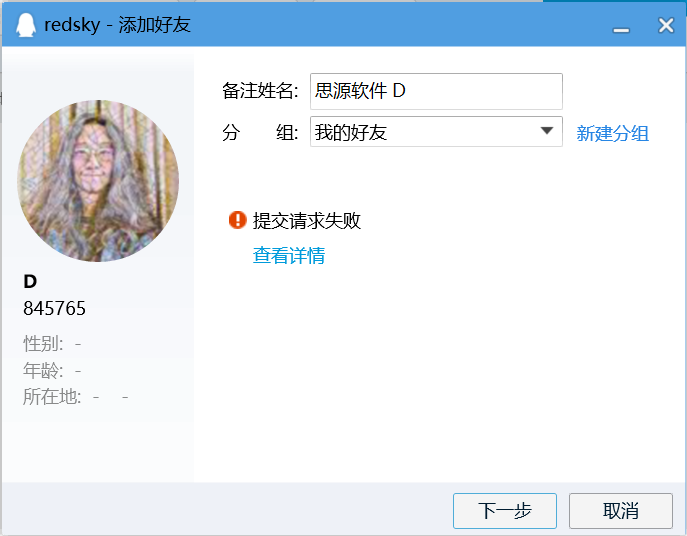The height and width of the screenshot is (536, 687).
Task: Open the 查看详情 view details link
Action: click(289, 256)
